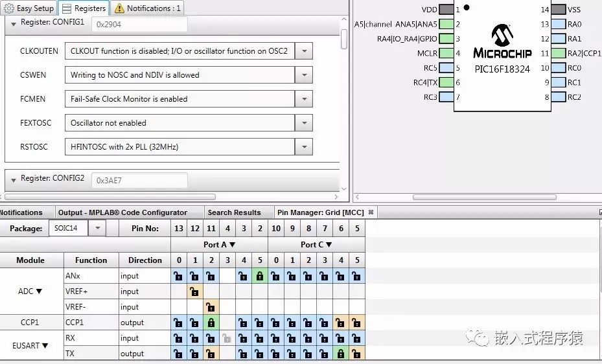The image size is (602, 364).
Task: Lock ANx on Port C pin 0
Action: coord(275,276)
